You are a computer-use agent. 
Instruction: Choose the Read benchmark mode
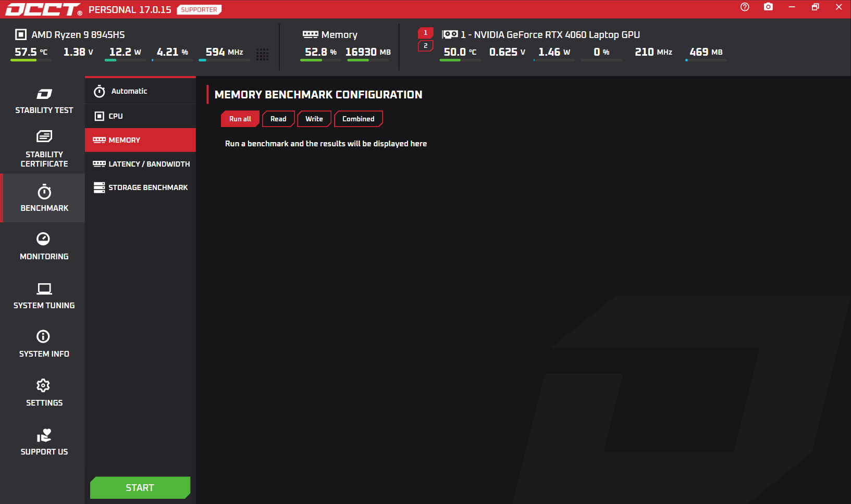[278, 119]
